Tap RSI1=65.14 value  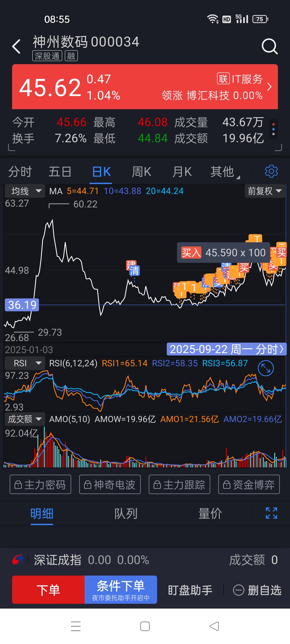(x=125, y=363)
